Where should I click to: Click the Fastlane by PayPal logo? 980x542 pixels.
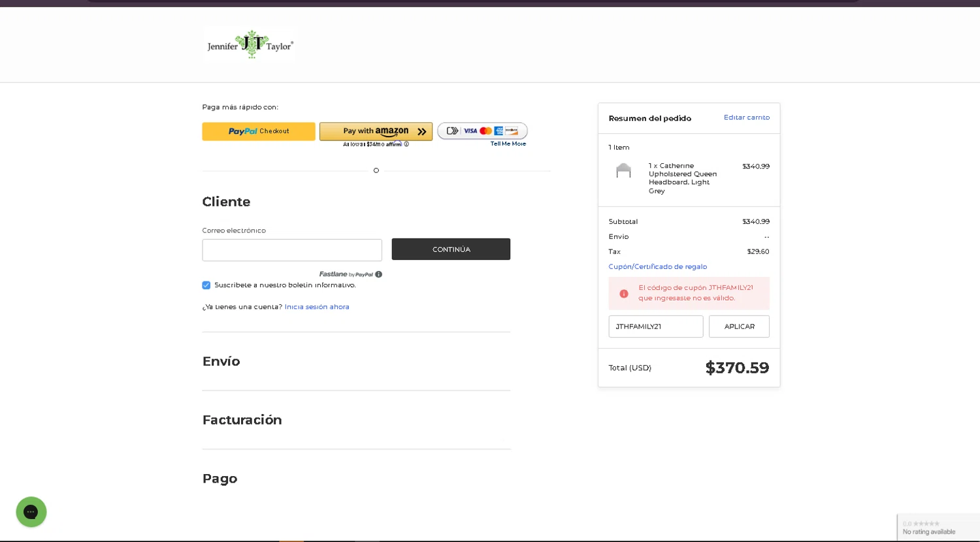point(346,274)
